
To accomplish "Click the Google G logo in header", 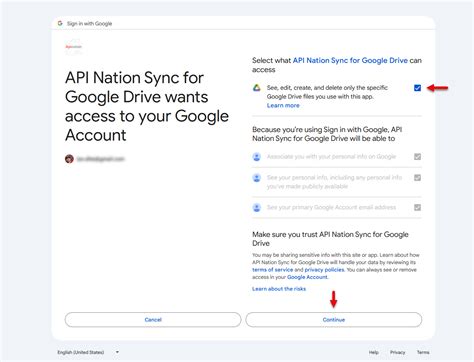I will click(60, 23).
